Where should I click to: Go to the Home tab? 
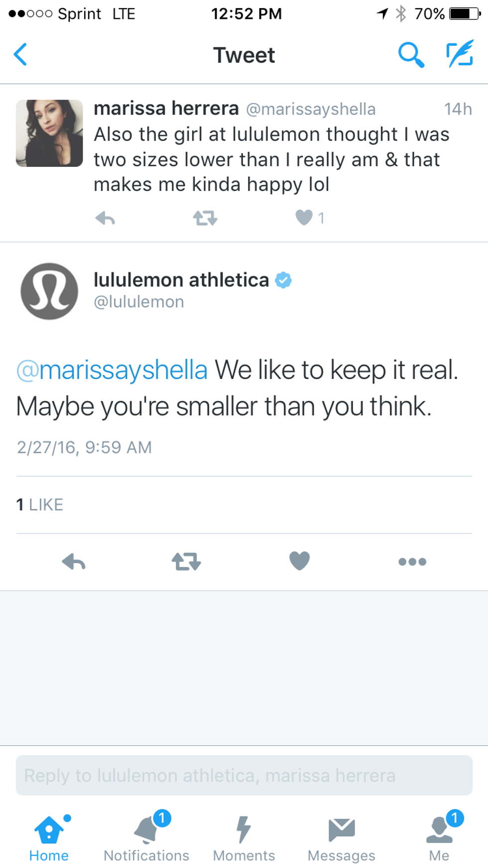49,838
